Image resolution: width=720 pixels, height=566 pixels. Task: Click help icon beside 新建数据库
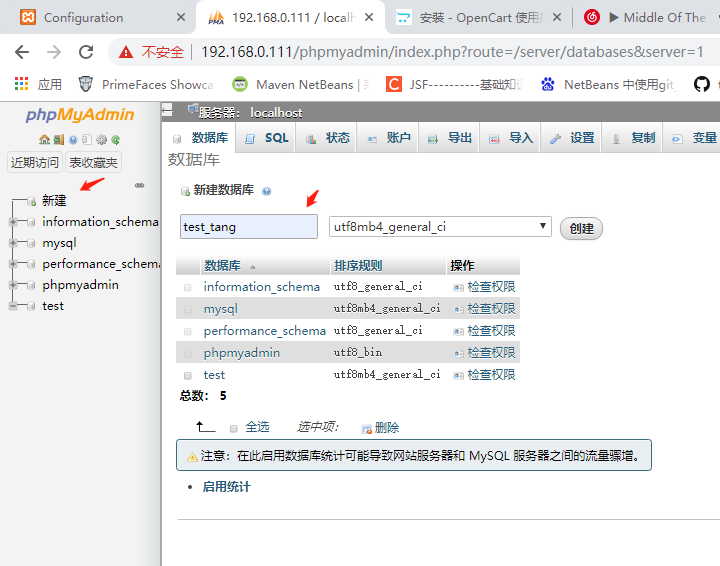pos(266,191)
